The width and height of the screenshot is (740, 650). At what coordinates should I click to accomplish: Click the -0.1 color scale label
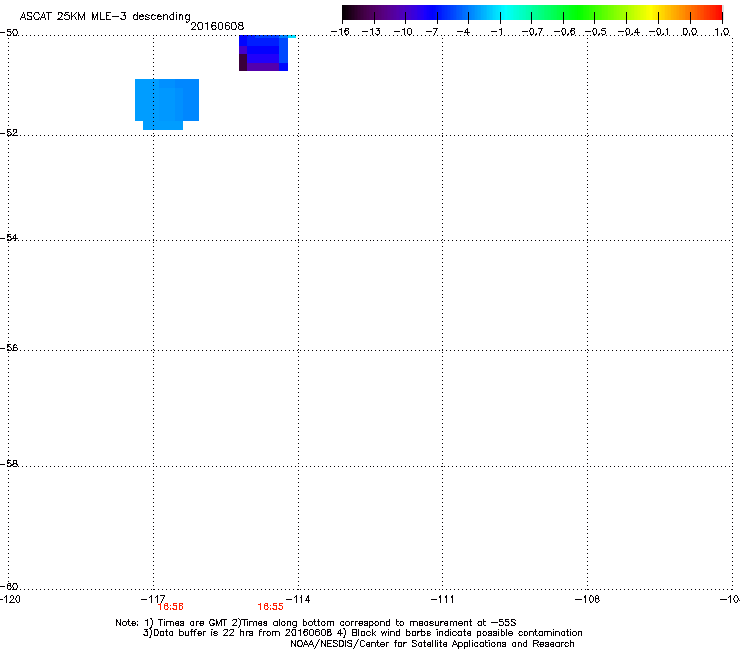click(x=659, y=32)
